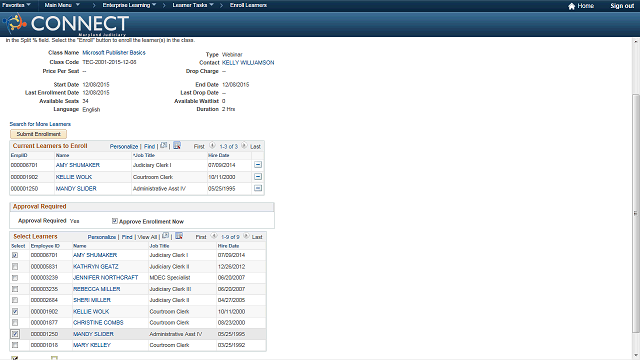This screenshot has height=360, width=640.
Task: Remove Mandy Slider row with minus icon
Action: (x=258, y=188)
